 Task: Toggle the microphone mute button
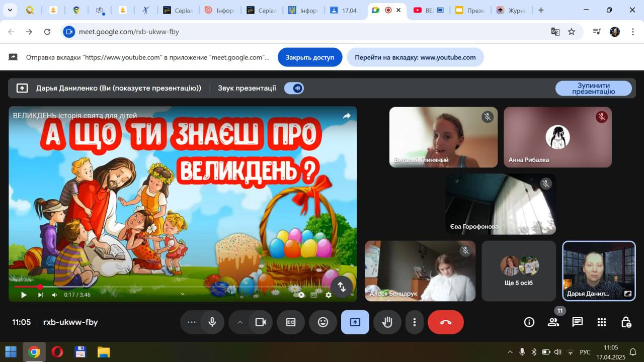pyautogui.click(x=212, y=322)
